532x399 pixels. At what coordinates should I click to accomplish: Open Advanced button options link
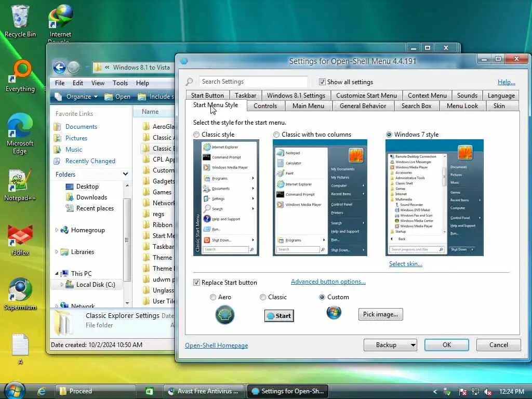(328, 282)
